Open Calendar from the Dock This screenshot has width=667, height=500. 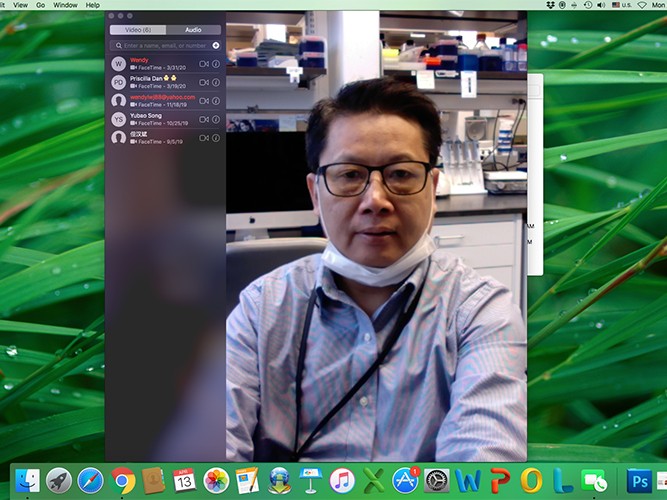[x=185, y=481]
